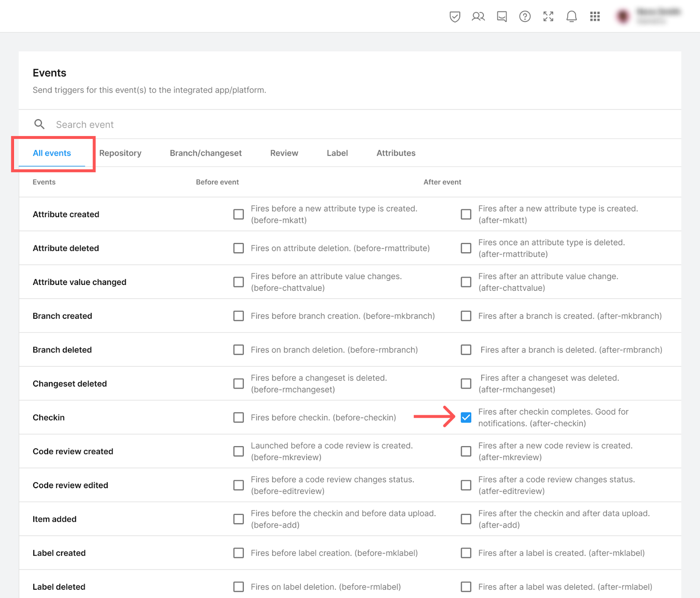Viewport: 700px width, 598px height.
Task: Check the before-mklabel label created checkbox
Action: pos(238,553)
